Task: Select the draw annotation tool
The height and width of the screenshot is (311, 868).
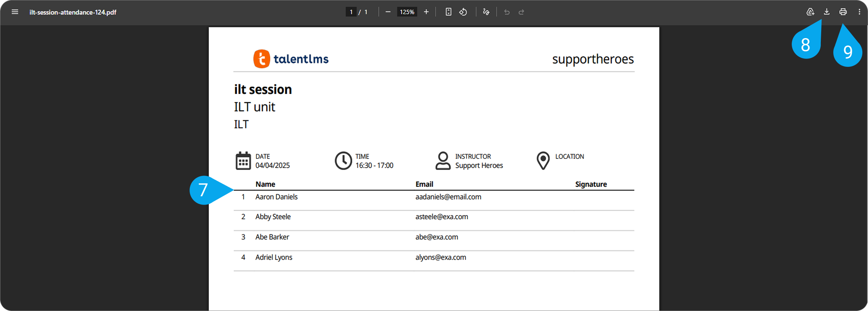Action: pos(486,12)
